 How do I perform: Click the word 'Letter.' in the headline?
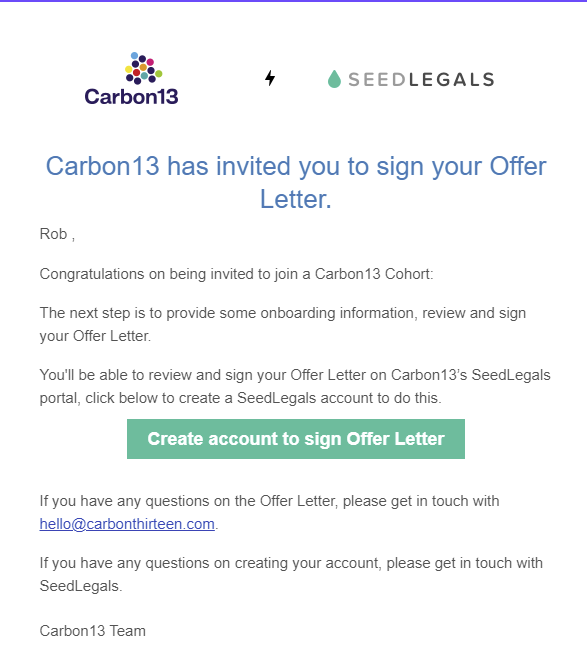296,199
